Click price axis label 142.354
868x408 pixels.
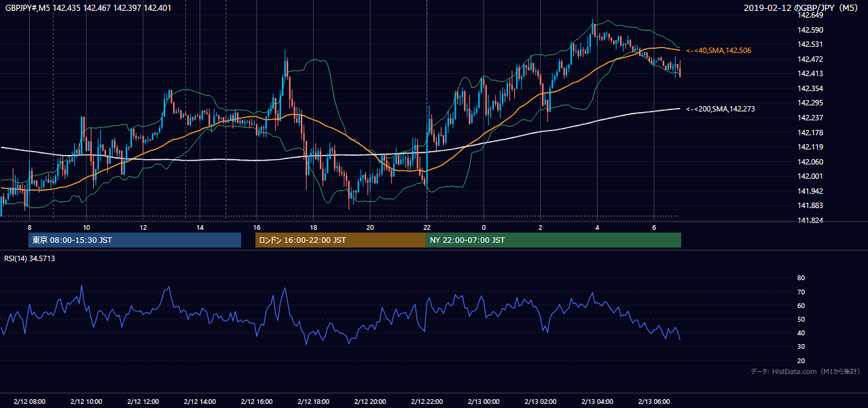point(810,88)
